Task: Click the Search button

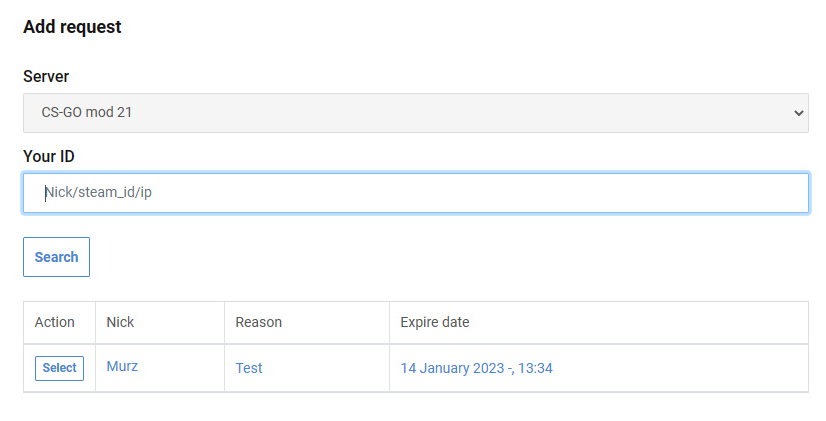Action: pos(56,257)
